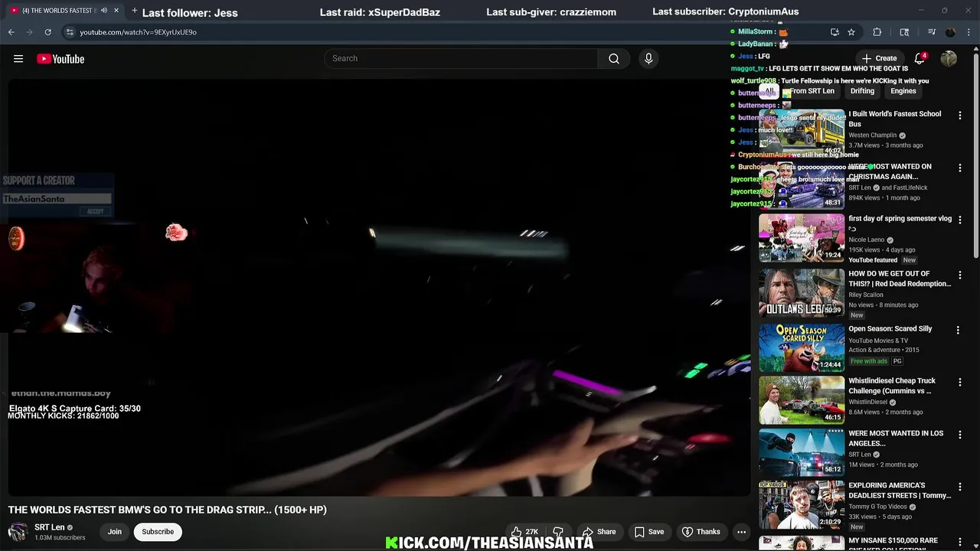Open the SRT Len channel name link
This screenshot has width=980, height=551.
tap(49, 527)
